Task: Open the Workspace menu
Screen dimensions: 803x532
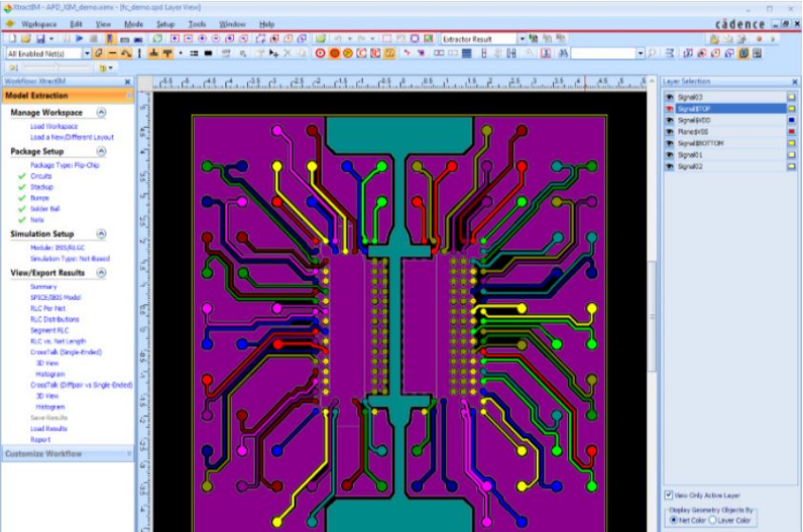Action: pos(39,24)
